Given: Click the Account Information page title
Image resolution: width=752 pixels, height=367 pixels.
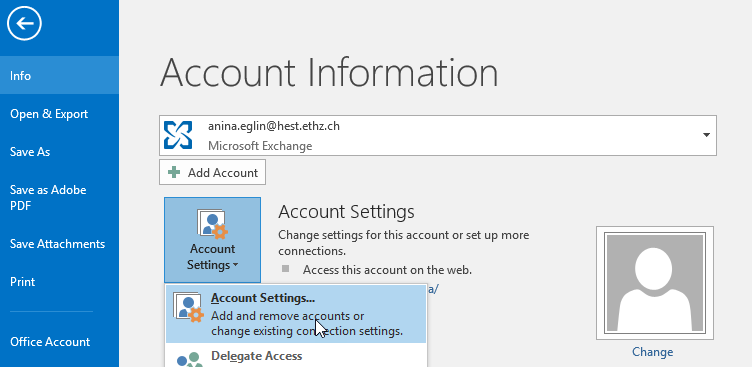Looking at the screenshot, I should (329, 73).
